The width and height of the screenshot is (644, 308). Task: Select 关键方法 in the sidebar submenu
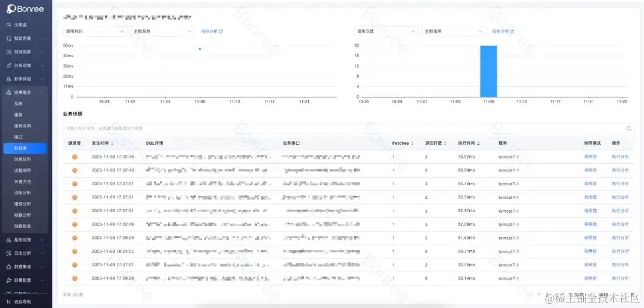click(x=23, y=181)
